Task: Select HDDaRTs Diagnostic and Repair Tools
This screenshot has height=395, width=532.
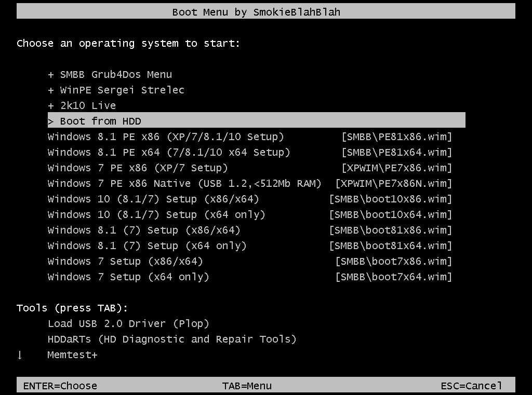Action: [x=172, y=339]
